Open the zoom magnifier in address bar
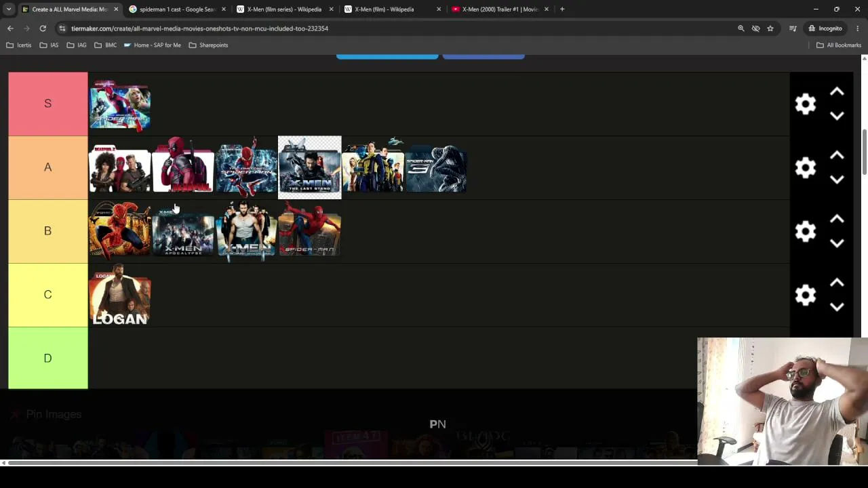Screen dimensions: 868x488 coord(741,28)
